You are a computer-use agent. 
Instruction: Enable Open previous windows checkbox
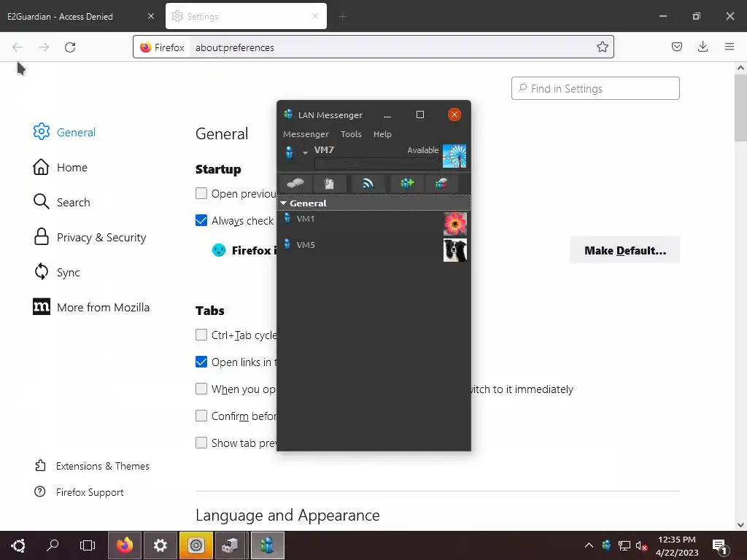(x=201, y=193)
